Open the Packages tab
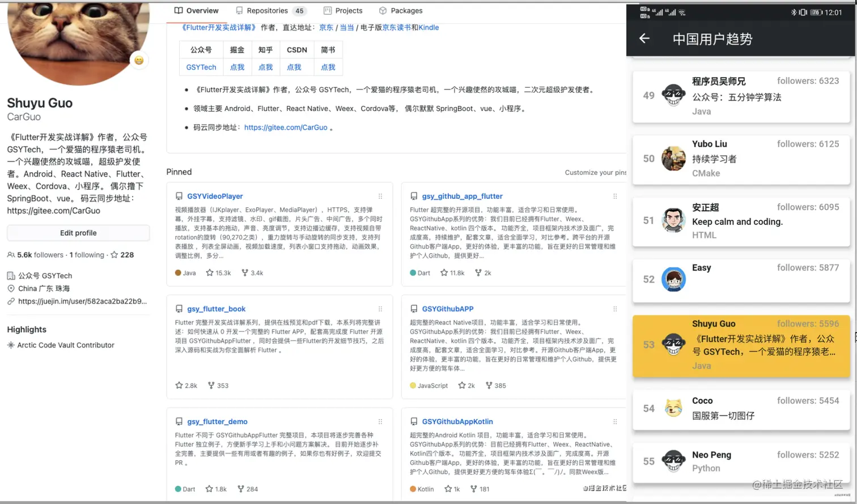 401,11
